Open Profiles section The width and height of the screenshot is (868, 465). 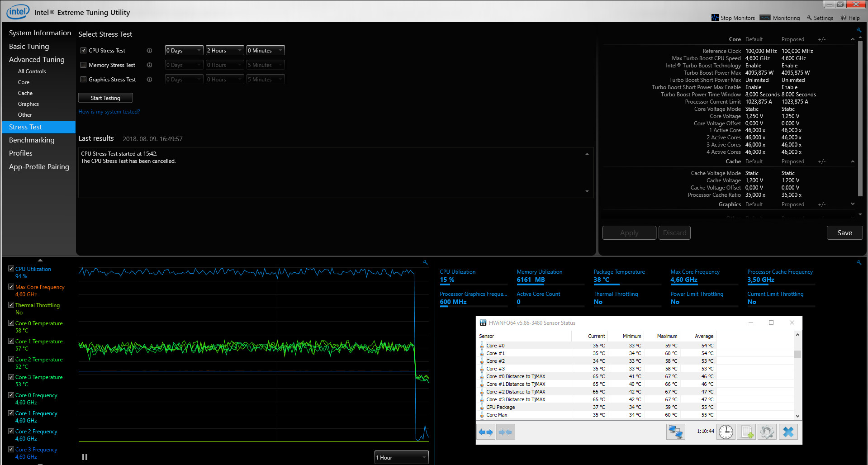coord(21,153)
